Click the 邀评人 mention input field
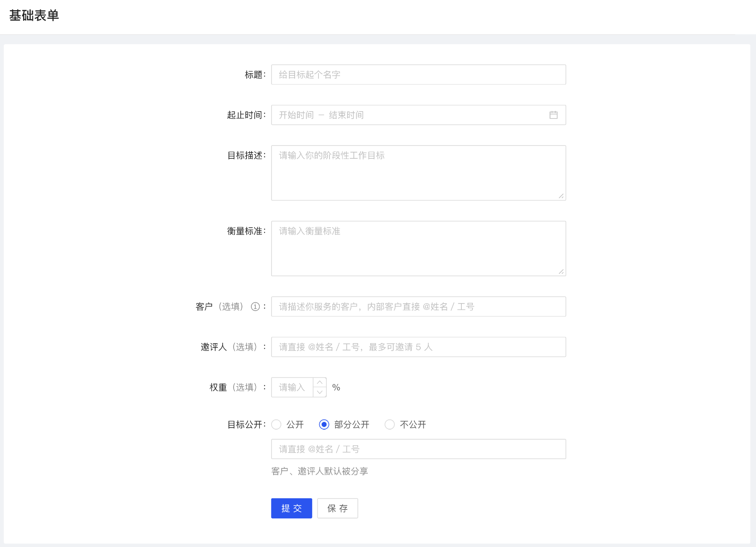This screenshot has width=756, height=547. pyautogui.click(x=419, y=346)
